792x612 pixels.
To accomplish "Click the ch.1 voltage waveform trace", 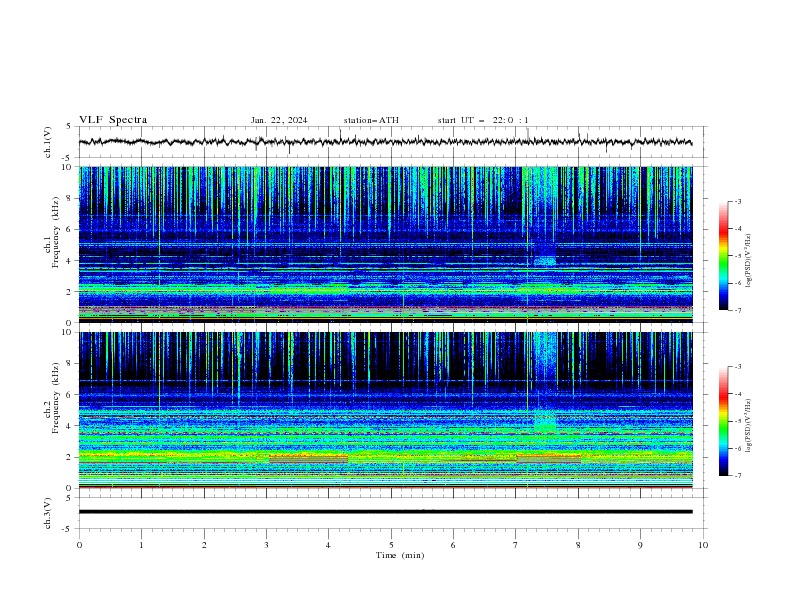I will tap(385, 142).
